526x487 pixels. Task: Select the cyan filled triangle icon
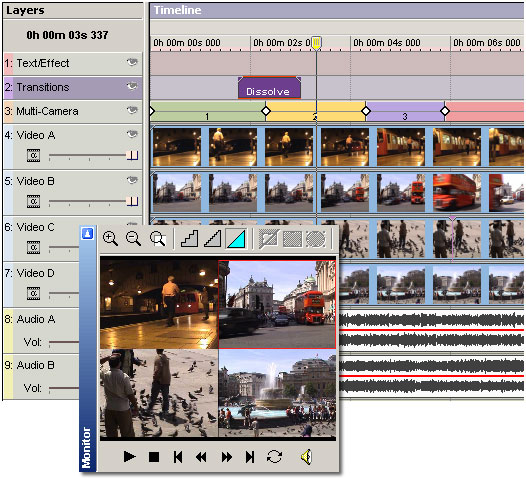coord(237,238)
